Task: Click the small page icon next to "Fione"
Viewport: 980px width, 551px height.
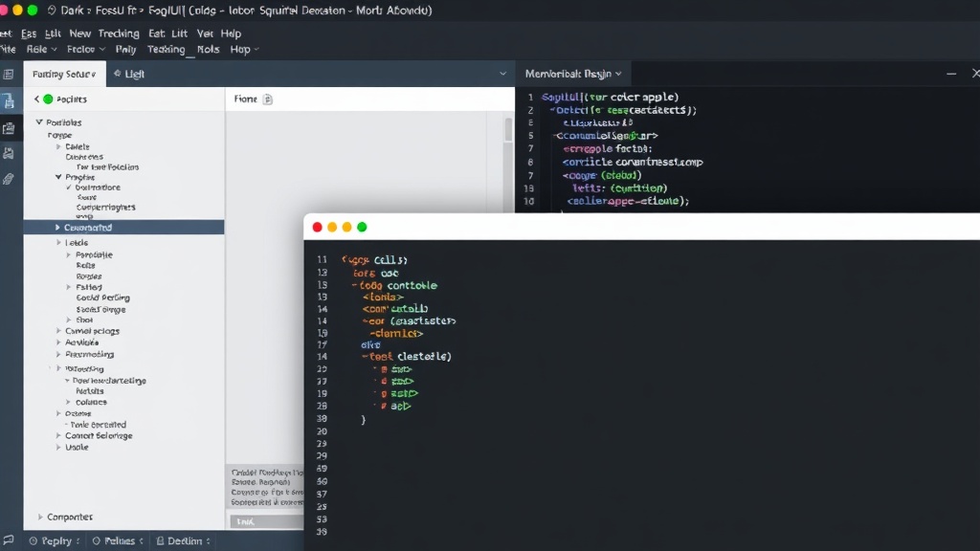Action: click(x=268, y=99)
